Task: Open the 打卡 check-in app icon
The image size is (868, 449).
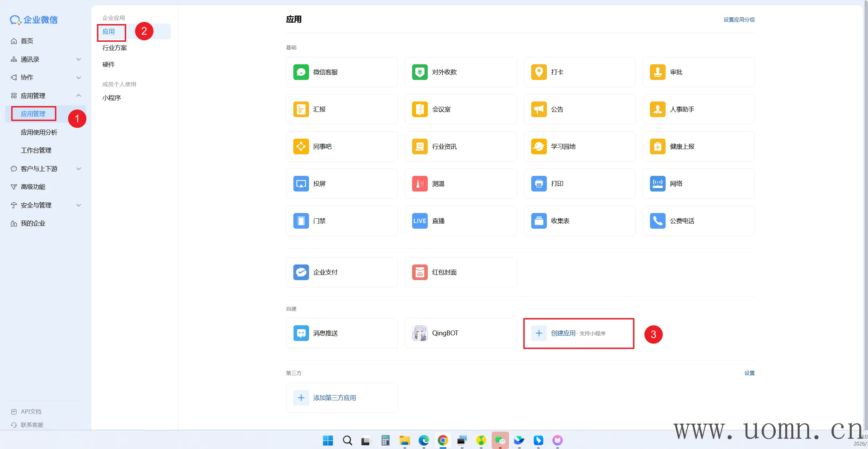Action: pyautogui.click(x=539, y=72)
